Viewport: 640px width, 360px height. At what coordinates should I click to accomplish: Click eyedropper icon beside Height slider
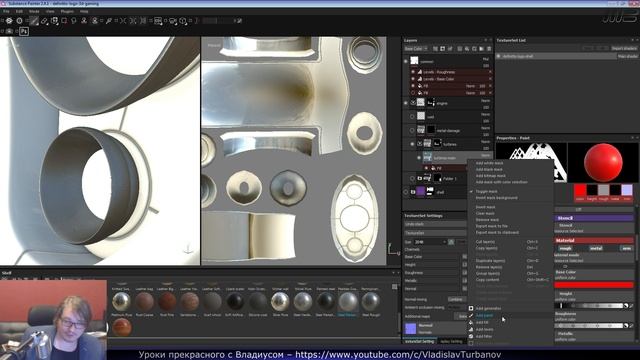[631, 306]
